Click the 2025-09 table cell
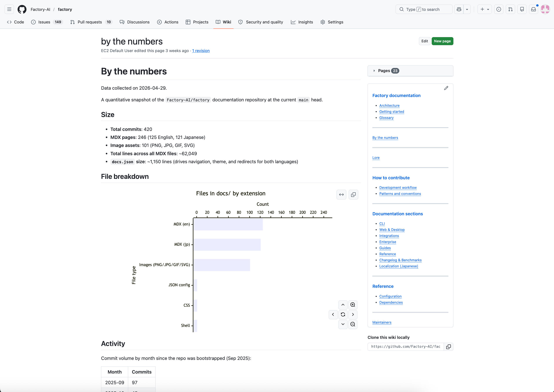Screen dimensions: 554x392 (114, 383)
